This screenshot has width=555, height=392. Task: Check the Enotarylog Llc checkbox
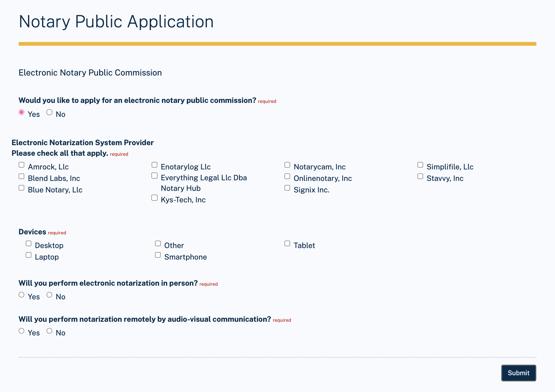tap(154, 164)
